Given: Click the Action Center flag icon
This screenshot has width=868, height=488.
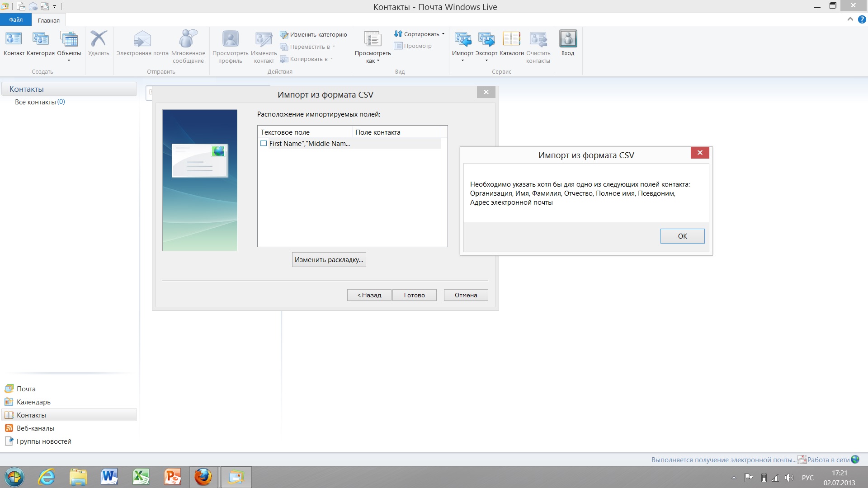Looking at the screenshot, I should pos(749,478).
